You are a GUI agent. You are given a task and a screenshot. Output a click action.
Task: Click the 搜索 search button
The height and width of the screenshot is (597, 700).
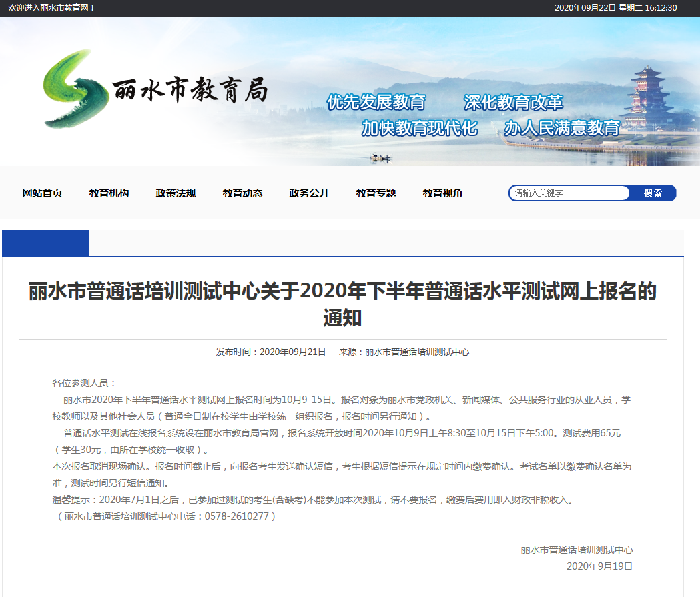[x=652, y=193]
